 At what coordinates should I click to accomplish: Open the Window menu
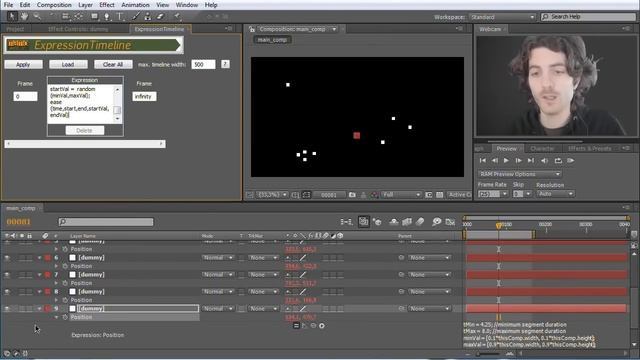pyautogui.click(x=187, y=5)
